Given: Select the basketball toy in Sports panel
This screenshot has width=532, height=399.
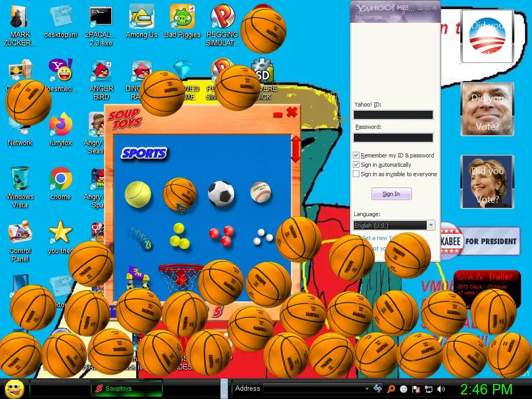Looking at the screenshot, I should click(180, 194).
